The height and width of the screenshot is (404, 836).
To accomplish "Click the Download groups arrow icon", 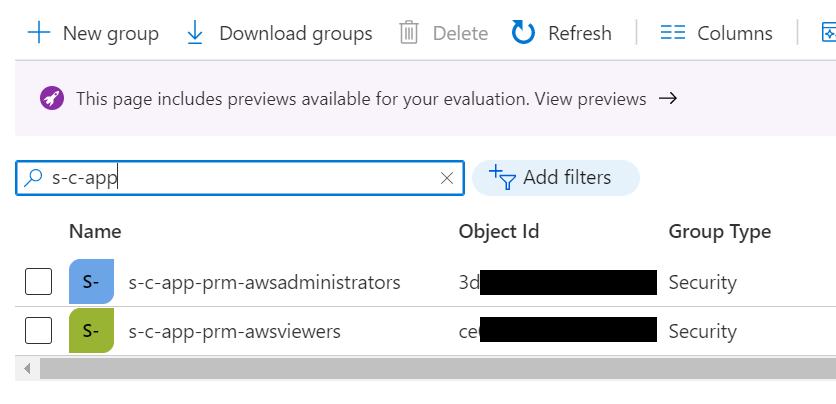I will coord(196,33).
